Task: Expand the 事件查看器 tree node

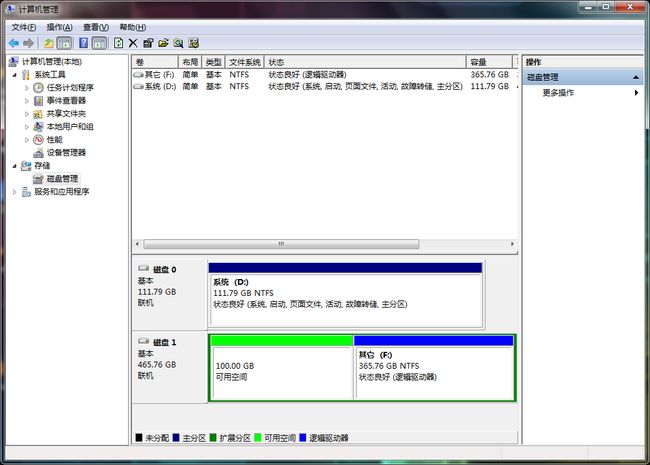Action: 27,101
